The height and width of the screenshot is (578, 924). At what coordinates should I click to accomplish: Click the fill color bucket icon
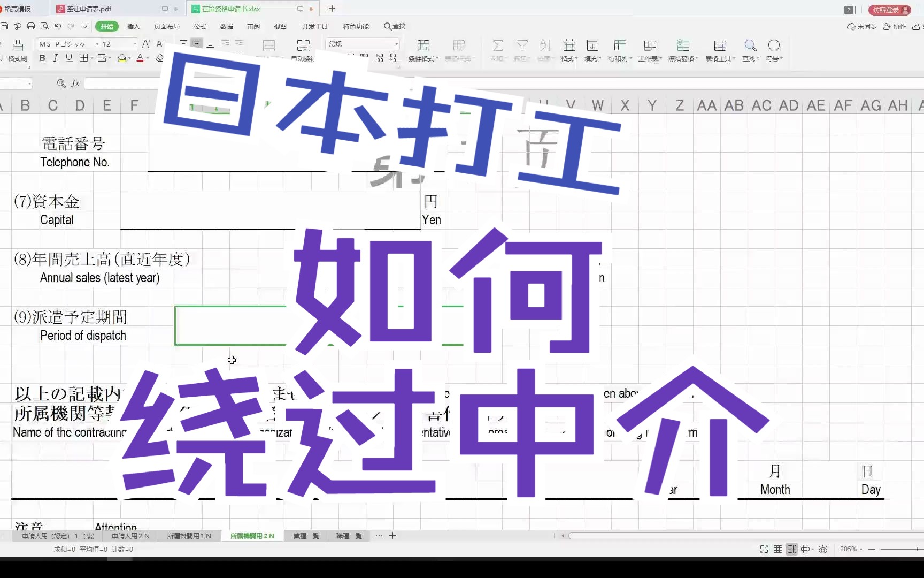pyautogui.click(x=122, y=58)
